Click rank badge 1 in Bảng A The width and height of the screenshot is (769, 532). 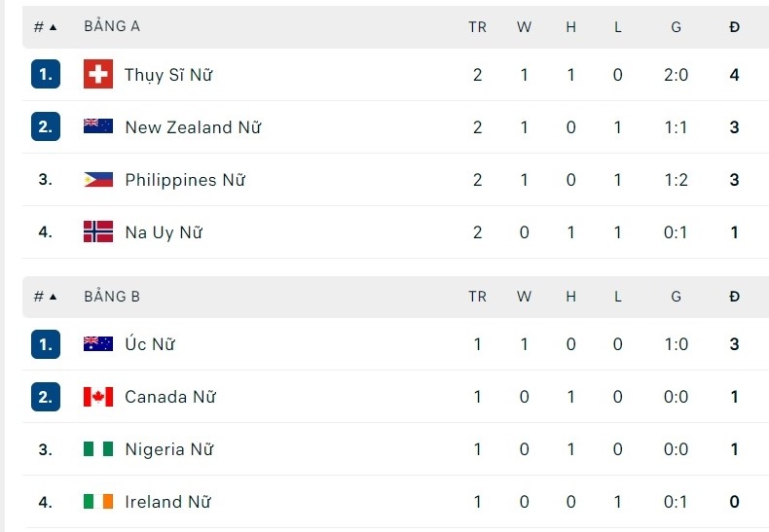tap(46, 75)
